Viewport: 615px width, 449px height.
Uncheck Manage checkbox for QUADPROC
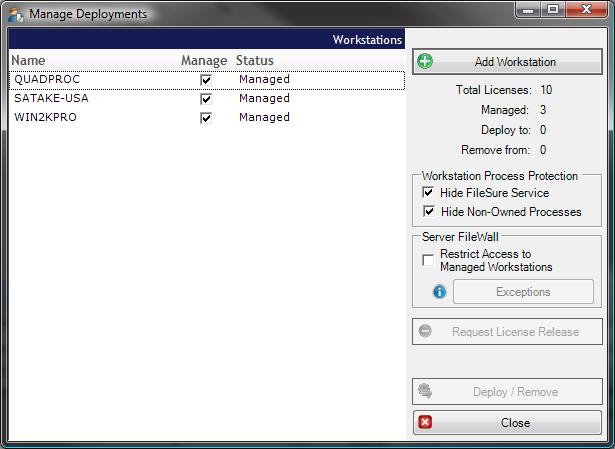pyautogui.click(x=206, y=80)
